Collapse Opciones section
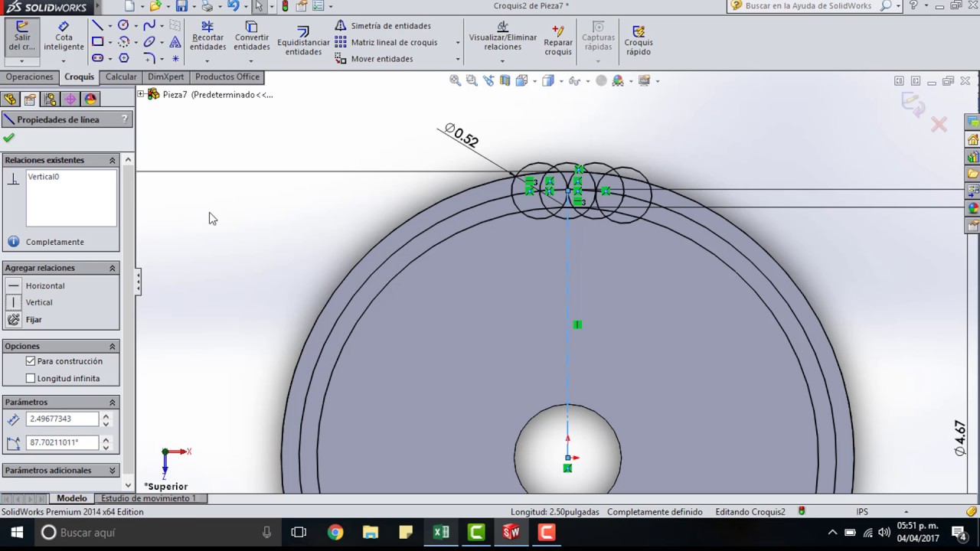Screen dimensions: 980x551 [x=113, y=346]
